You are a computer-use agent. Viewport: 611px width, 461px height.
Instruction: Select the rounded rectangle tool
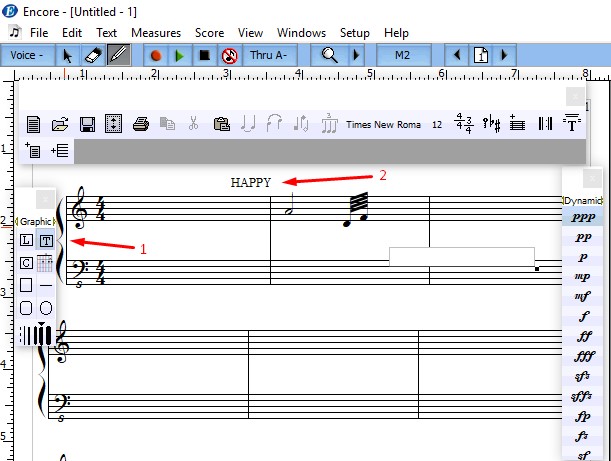tap(26, 308)
